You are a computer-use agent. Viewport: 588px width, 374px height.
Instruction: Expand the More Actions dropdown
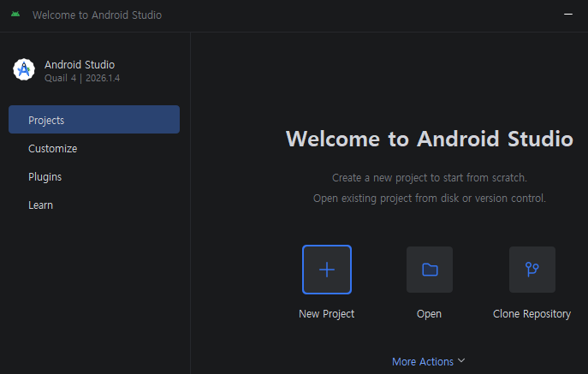click(429, 361)
